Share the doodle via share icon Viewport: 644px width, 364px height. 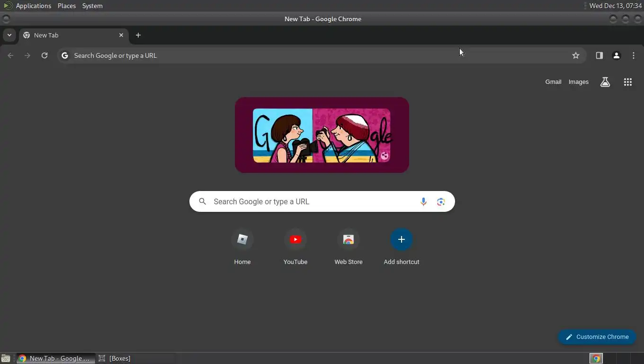pos(385,156)
